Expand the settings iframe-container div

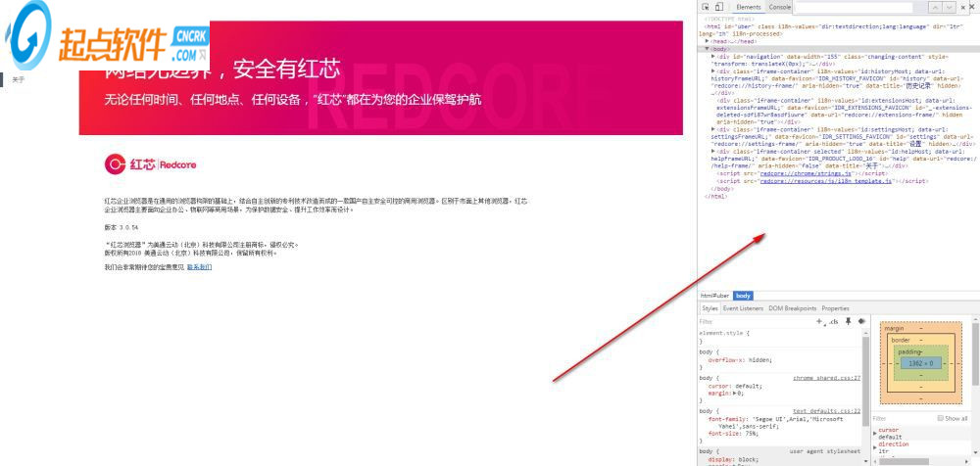pyautogui.click(x=713, y=129)
